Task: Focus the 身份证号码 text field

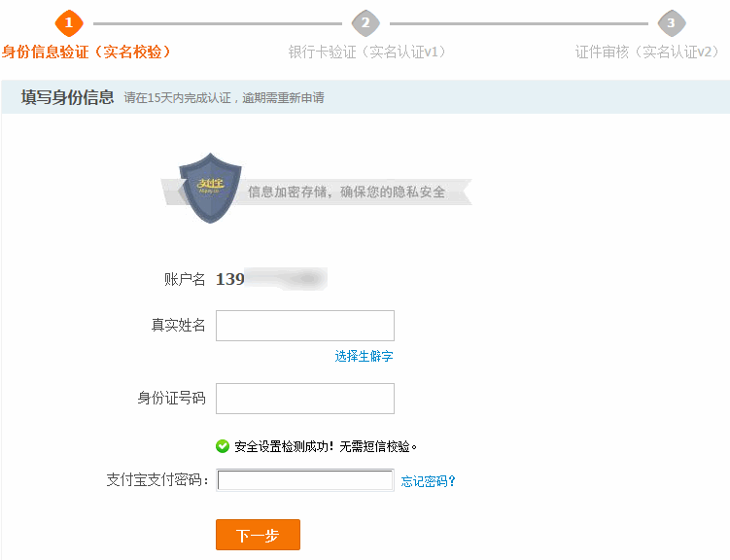Action: point(305,399)
